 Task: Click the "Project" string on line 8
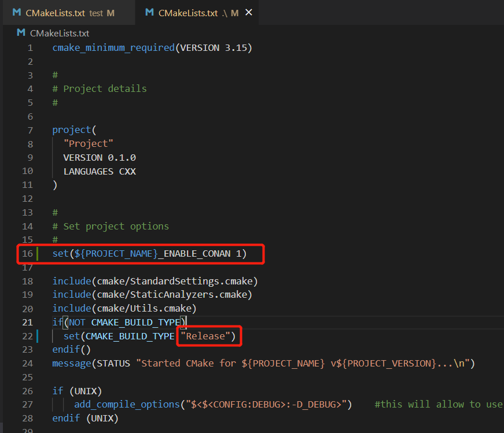click(89, 143)
